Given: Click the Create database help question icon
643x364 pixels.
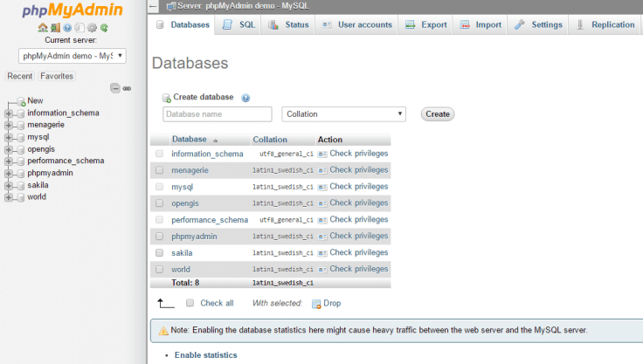Looking at the screenshot, I should (245, 98).
